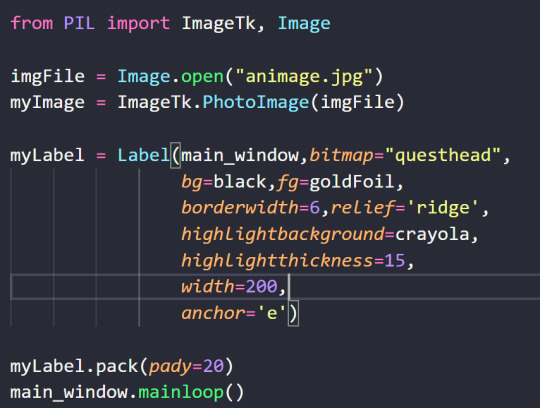Click imgFile argument inside PhotoImage parentheses

pos(358,102)
